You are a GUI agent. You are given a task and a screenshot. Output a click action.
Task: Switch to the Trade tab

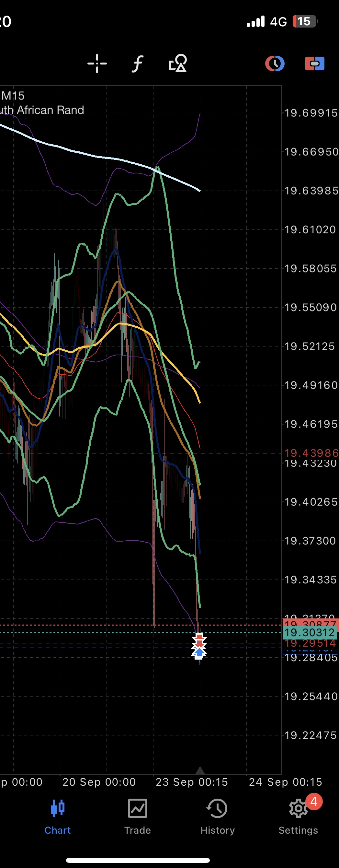pos(137,817)
